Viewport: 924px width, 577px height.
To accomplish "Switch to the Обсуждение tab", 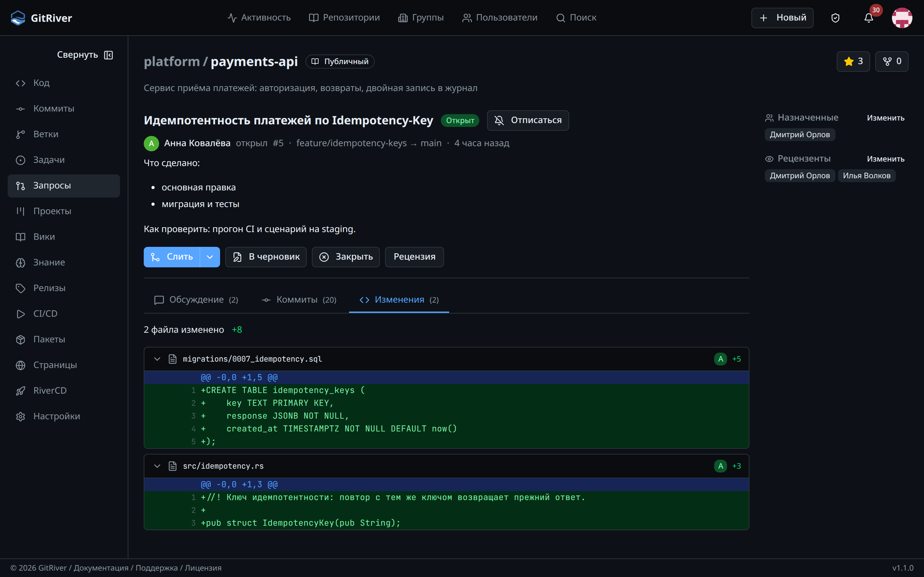I will click(x=196, y=300).
